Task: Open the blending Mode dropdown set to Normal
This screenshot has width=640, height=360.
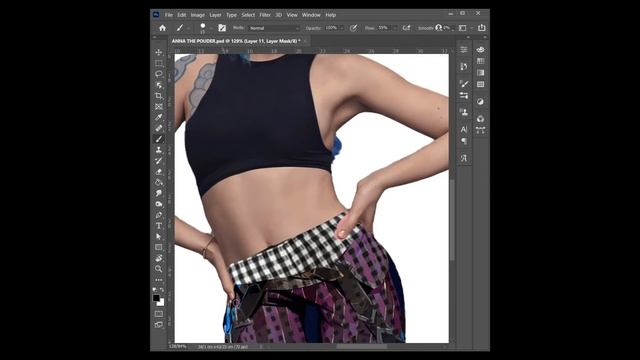Action: click(274, 28)
